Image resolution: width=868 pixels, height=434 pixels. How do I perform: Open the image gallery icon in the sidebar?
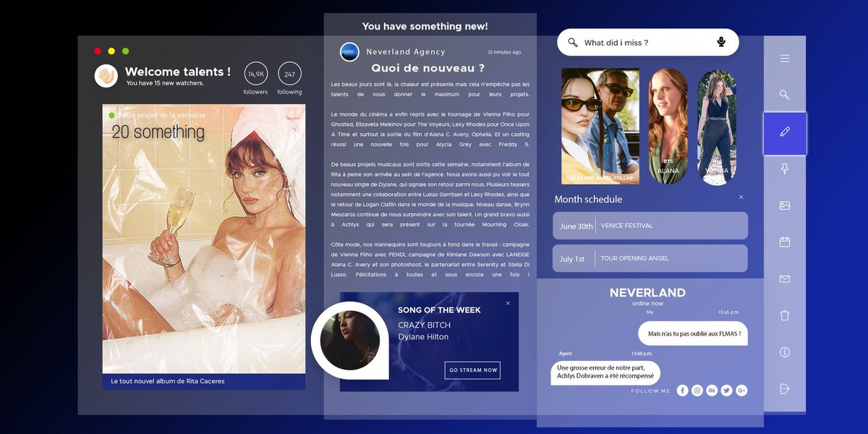pos(785,205)
